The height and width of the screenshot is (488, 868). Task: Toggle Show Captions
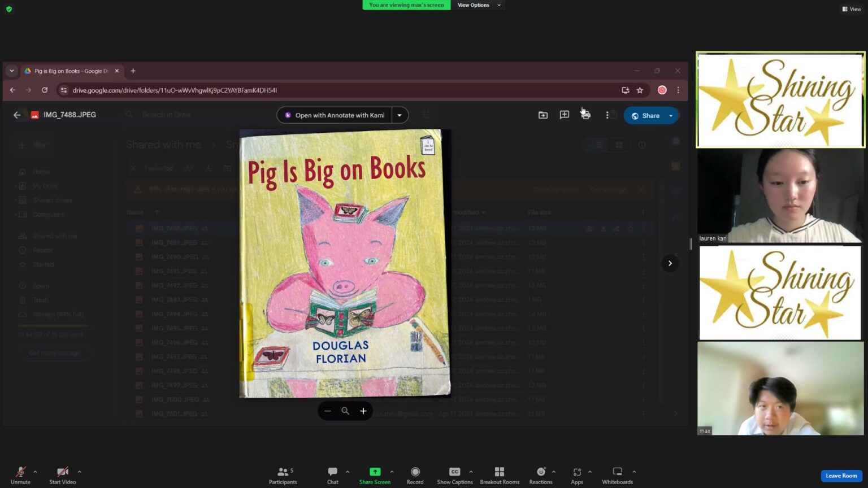tap(454, 475)
